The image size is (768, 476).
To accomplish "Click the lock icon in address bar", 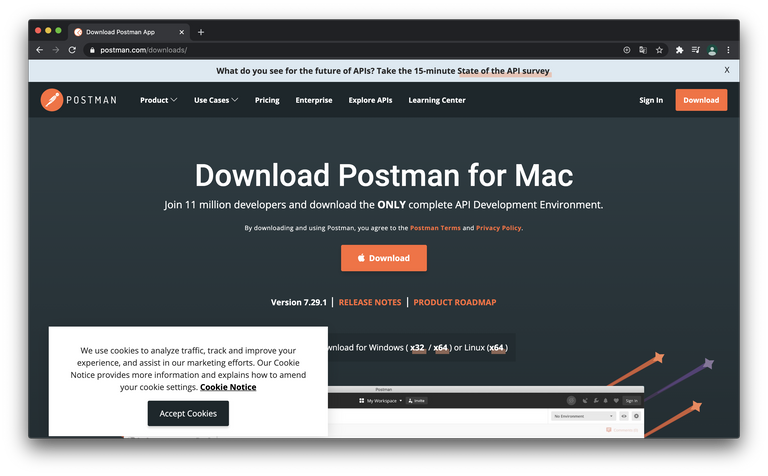I will click(x=92, y=50).
